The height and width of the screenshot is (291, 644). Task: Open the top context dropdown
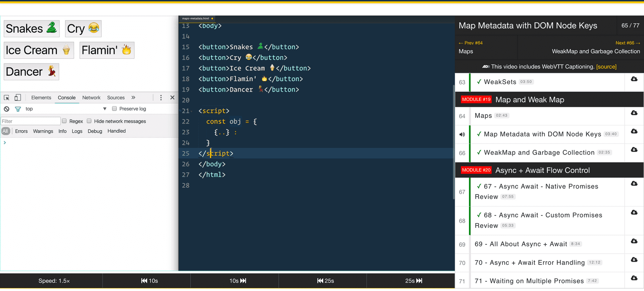click(65, 109)
